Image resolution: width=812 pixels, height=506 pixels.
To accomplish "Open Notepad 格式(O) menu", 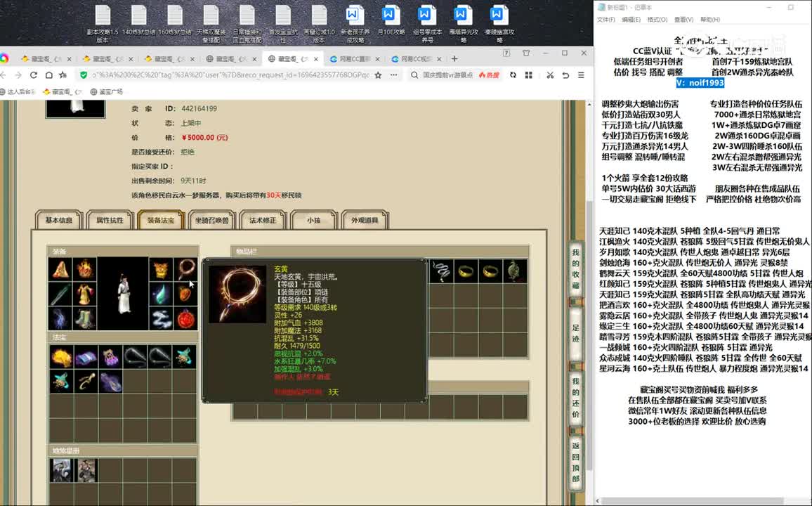I will 657,20.
